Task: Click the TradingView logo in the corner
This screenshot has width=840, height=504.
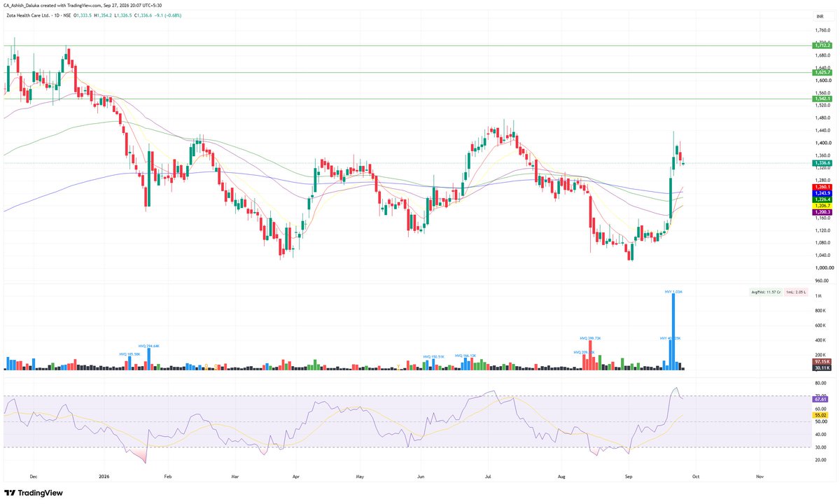Action: coord(33,493)
